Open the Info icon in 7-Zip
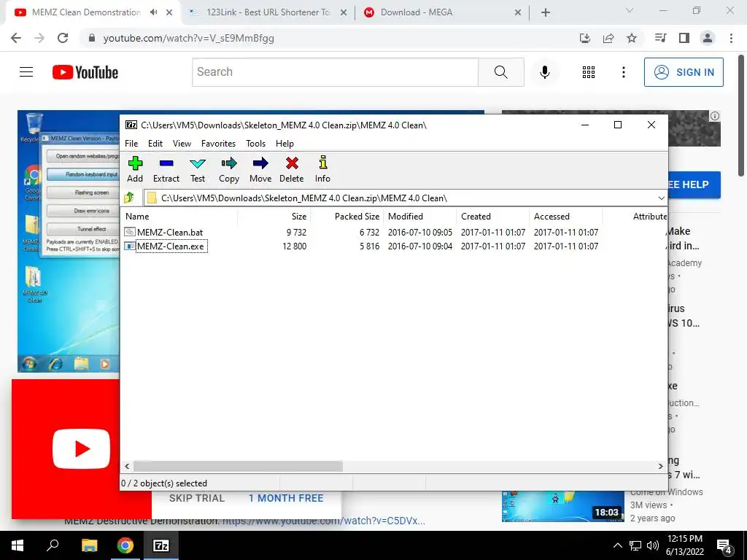The image size is (747, 560). click(322, 169)
